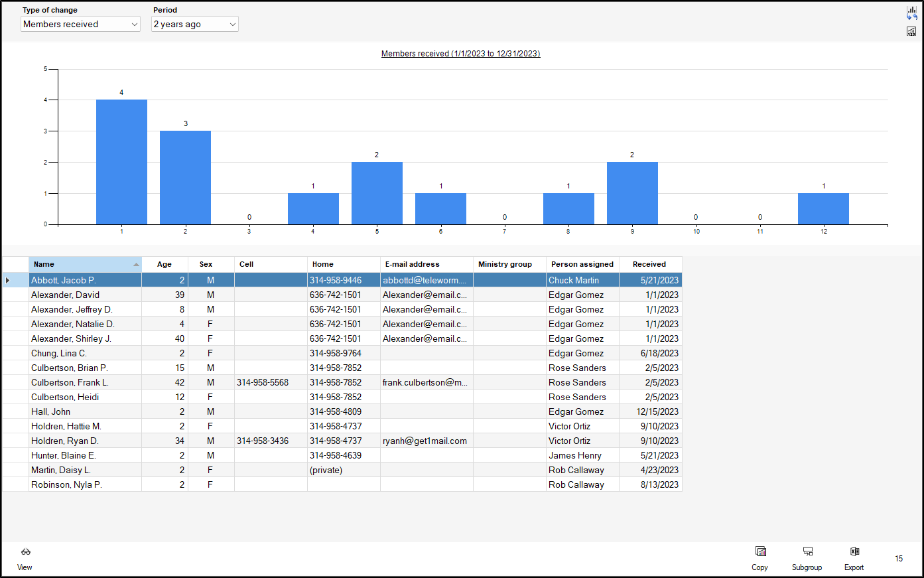
Task: Select Holdren, Ryan D. in the list
Action: [x=65, y=441]
